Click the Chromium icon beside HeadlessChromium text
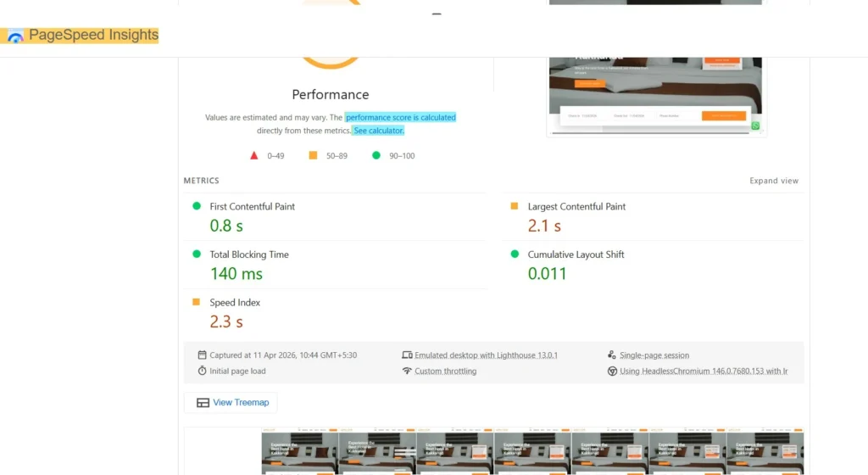 coord(612,371)
